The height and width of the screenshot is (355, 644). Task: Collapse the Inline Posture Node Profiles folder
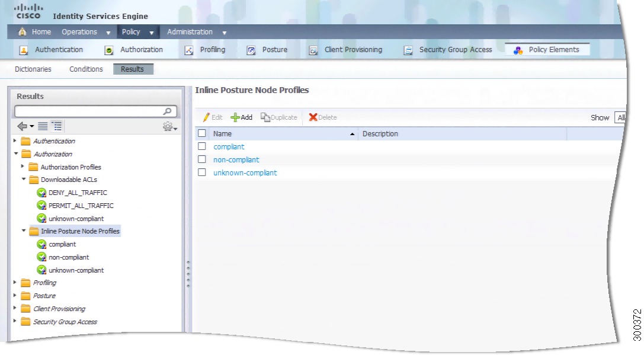click(x=24, y=231)
